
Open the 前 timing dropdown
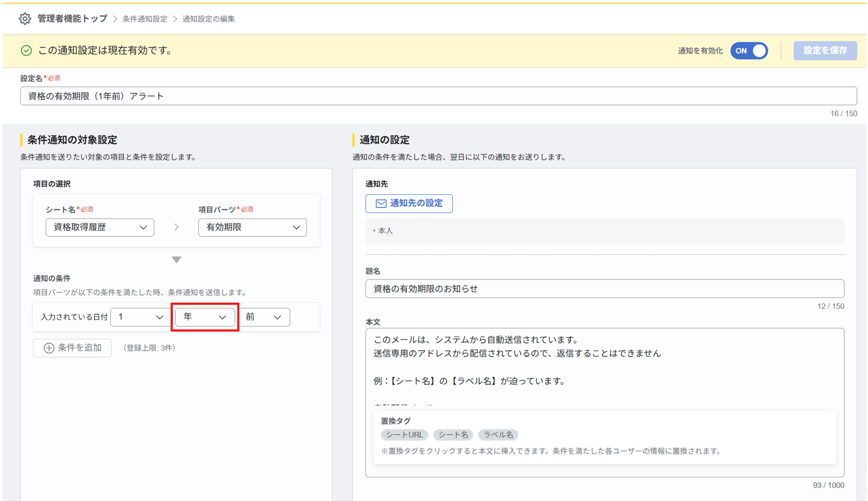coord(264,317)
